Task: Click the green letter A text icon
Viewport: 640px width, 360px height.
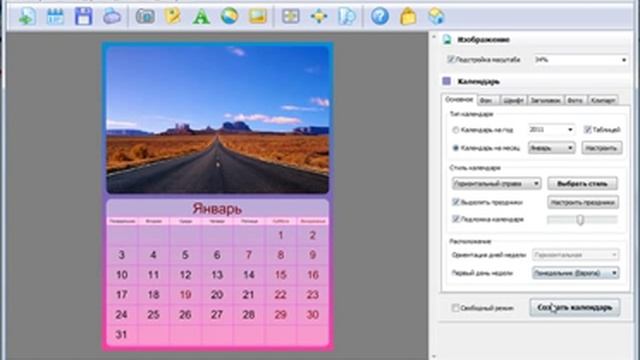Action: [201, 17]
